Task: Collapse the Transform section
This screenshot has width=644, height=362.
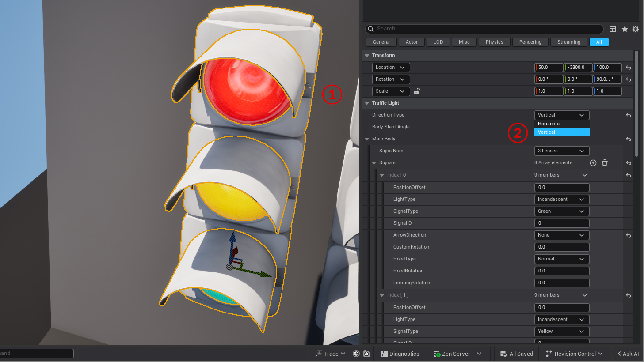Action: point(367,56)
